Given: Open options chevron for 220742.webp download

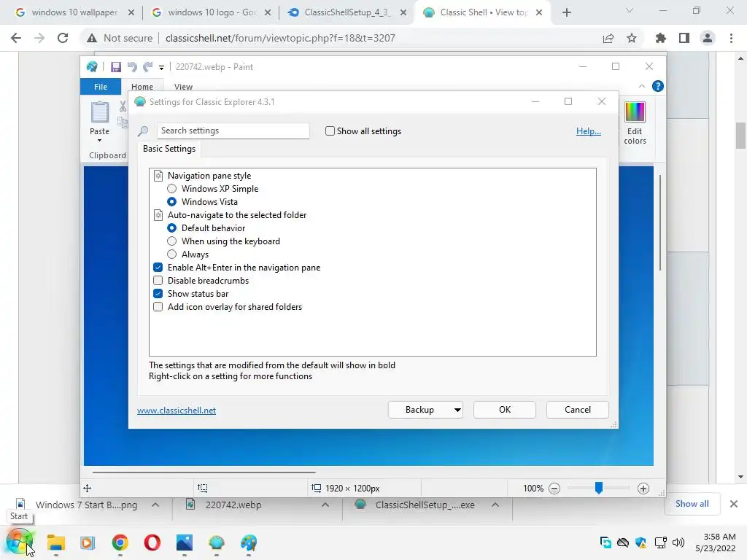Looking at the screenshot, I should pyautogui.click(x=325, y=505).
